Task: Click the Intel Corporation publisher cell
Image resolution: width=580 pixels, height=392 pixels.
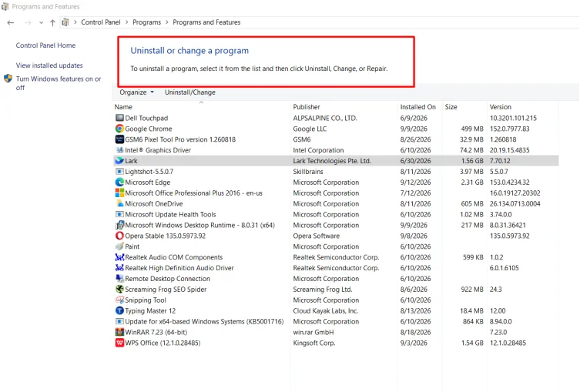Action: point(318,150)
